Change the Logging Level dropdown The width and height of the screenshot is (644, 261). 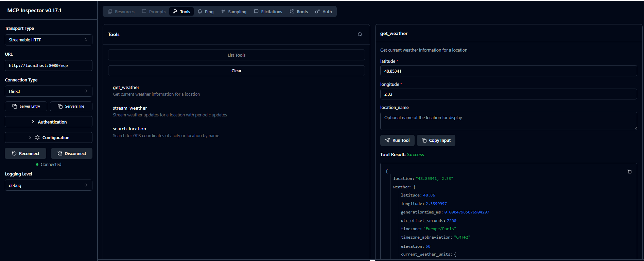(x=48, y=185)
